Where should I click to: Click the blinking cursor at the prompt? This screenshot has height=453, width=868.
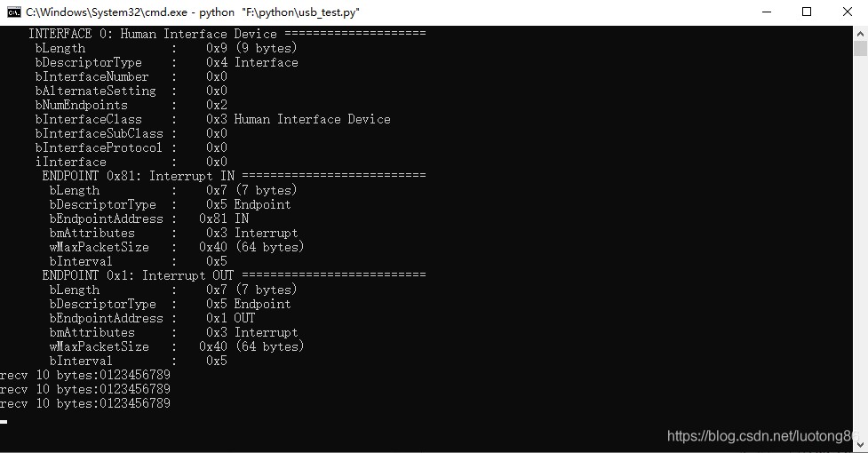[x=4, y=422]
